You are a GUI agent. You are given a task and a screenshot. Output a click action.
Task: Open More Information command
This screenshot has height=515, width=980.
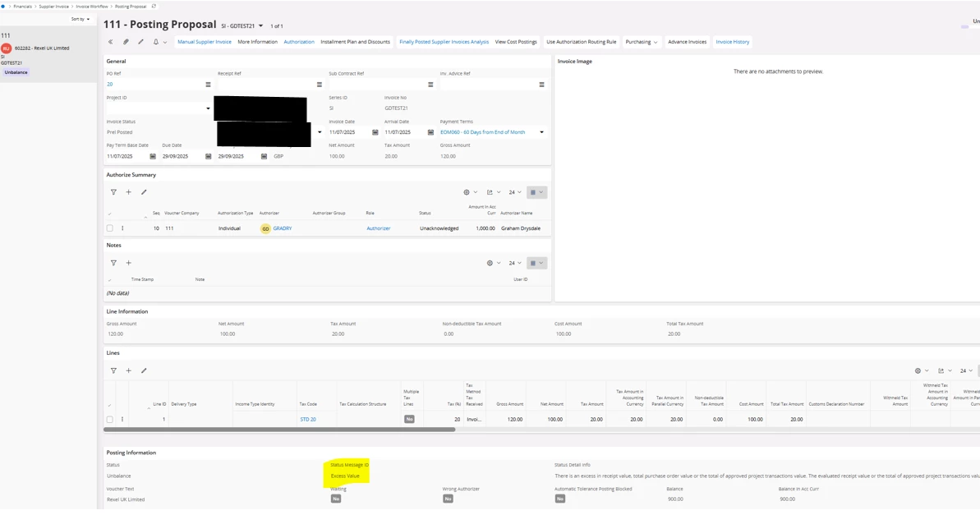(257, 42)
